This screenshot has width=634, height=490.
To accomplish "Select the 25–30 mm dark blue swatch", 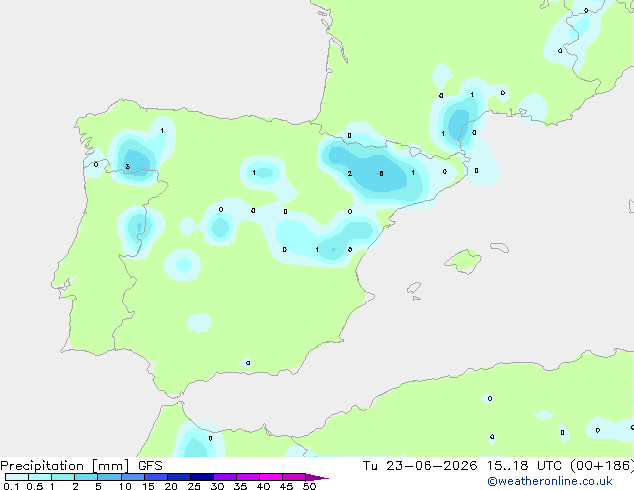I will 202,477.
